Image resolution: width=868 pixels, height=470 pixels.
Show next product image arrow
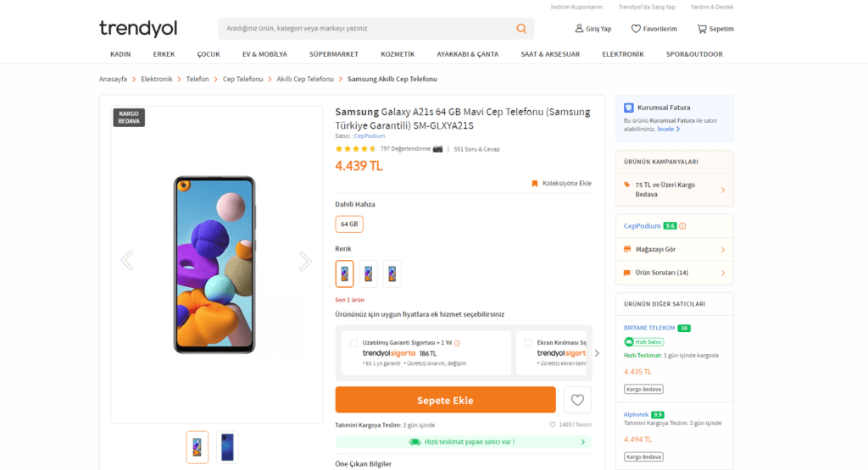[x=305, y=261]
